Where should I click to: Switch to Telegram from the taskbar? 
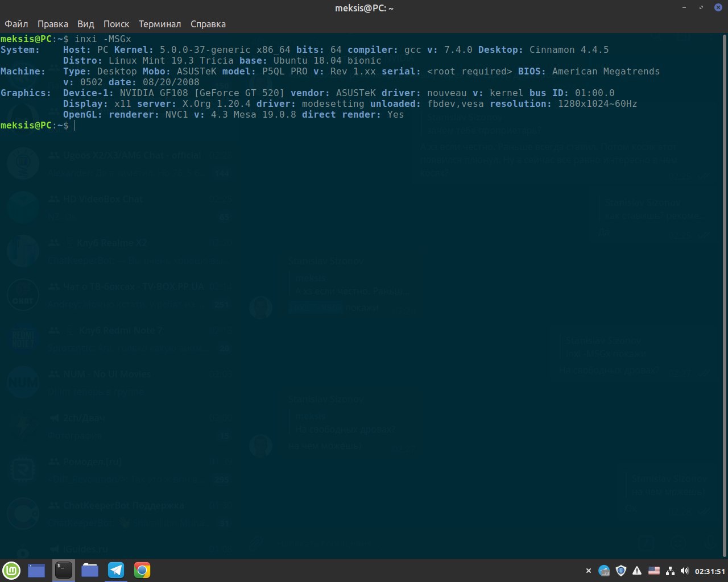click(116, 570)
